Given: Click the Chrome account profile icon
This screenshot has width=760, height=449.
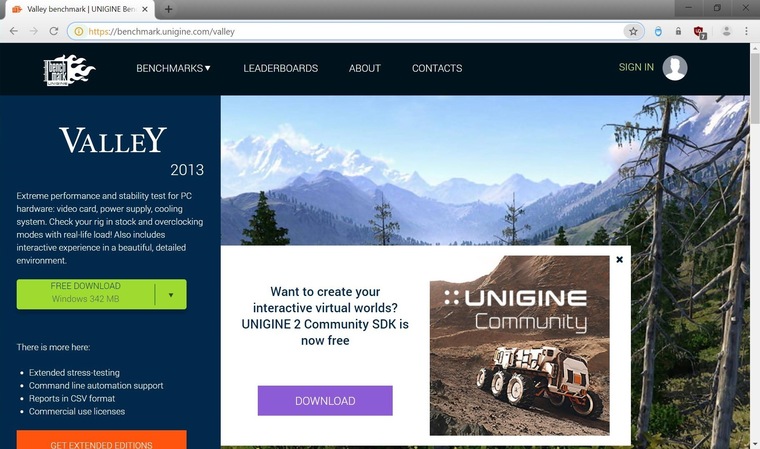Looking at the screenshot, I should 726,32.
